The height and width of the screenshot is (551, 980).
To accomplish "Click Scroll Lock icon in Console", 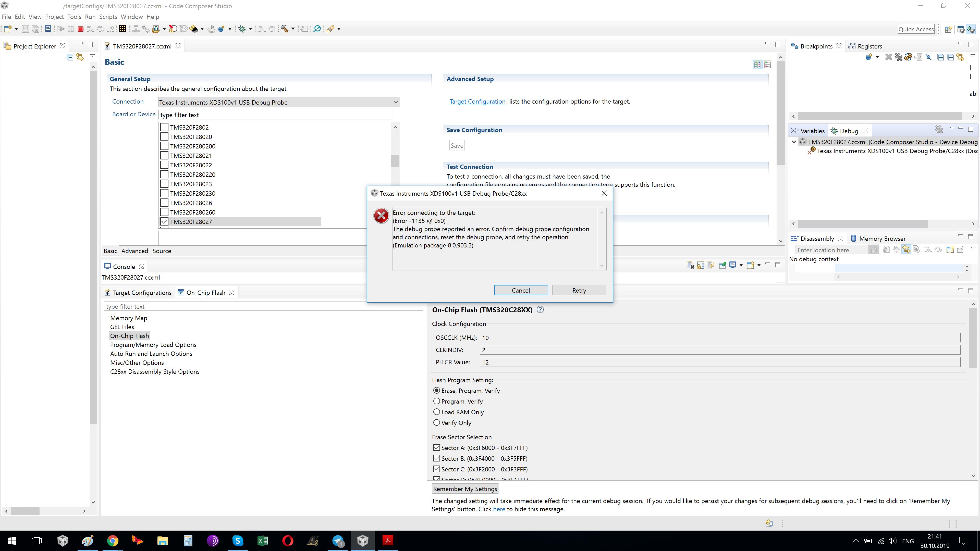I will [x=701, y=265].
